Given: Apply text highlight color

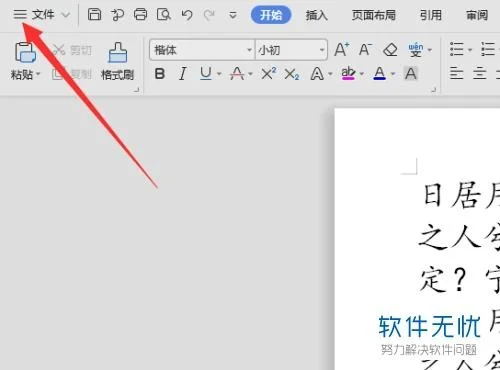Looking at the screenshot, I should 348,73.
